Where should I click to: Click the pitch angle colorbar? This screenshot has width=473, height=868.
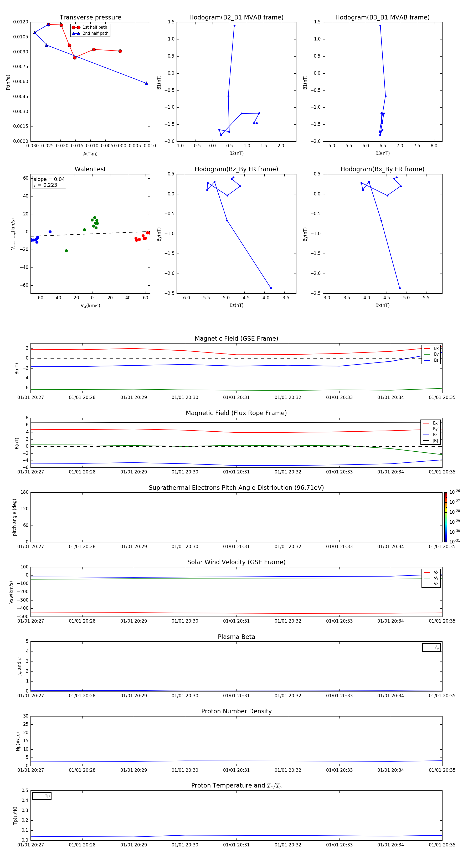coord(445,517)
